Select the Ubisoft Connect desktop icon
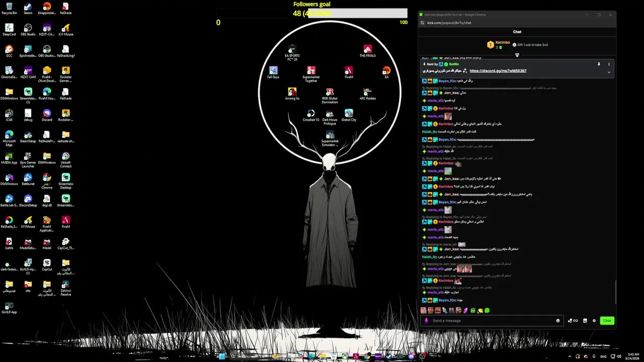Viewport: 644px width, 362px height. [x=66, y=159]
